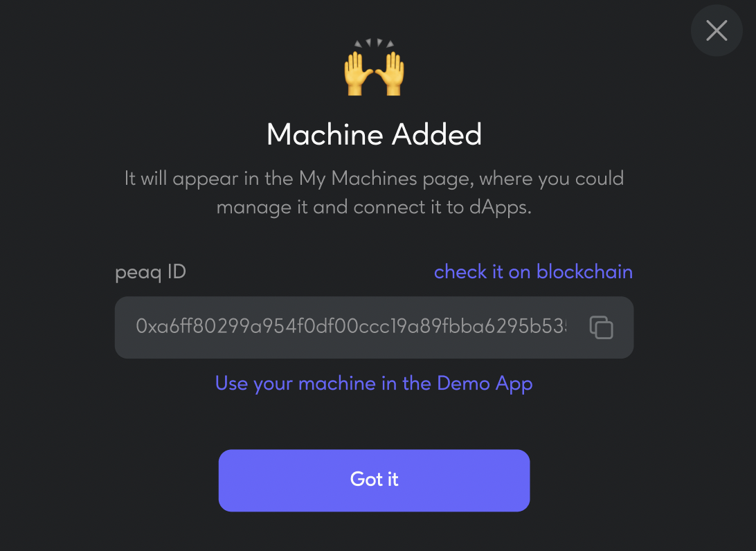Image resolution: width=756 pixels, height=551 pixels.
Task: Follow Use your machine in the Demo App
Action: click(x=374, y=383)
